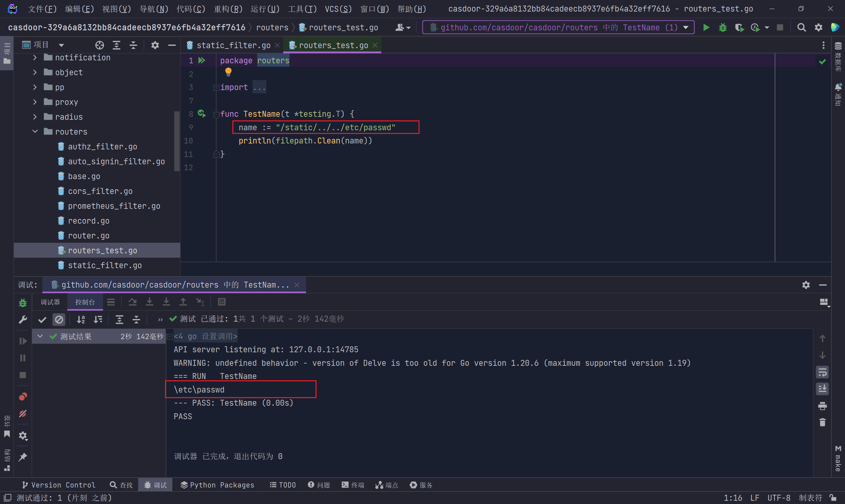Click the evaluate expression calculator icon
Image resolution: width=845 pixels, height=504 pixels.
point(221,302)
